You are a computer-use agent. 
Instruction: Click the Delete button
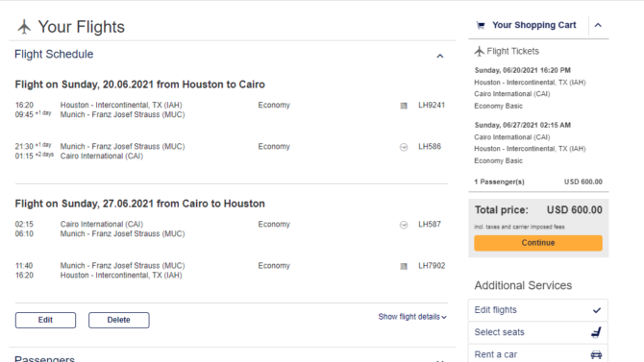118,320
